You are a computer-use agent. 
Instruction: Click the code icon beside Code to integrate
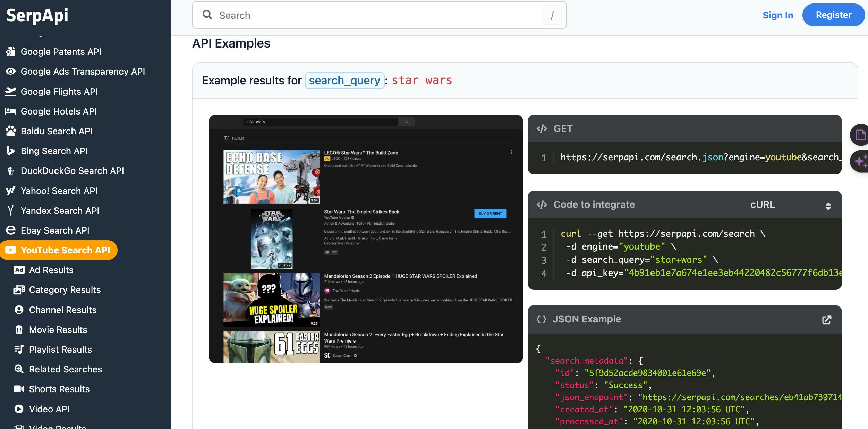[542, 205]
